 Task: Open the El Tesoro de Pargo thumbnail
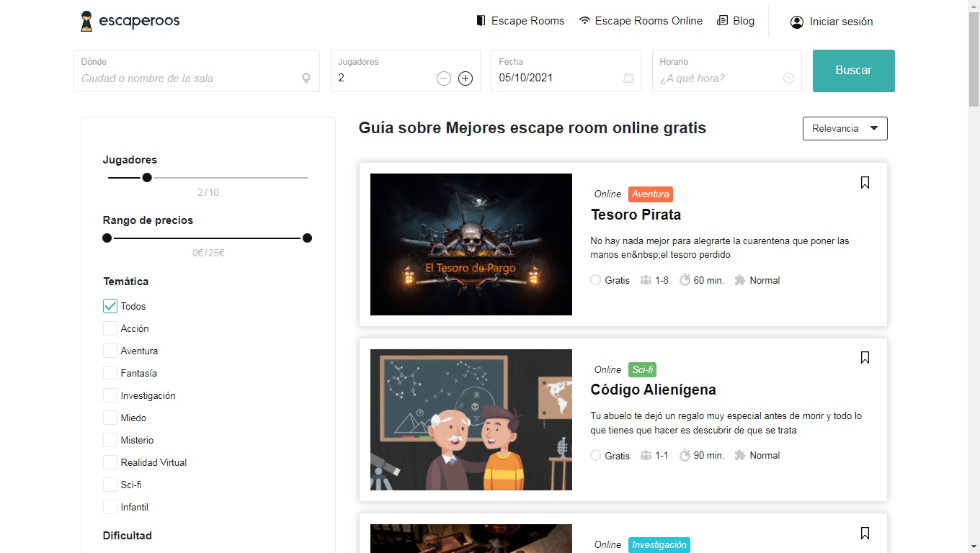point(471,244)
